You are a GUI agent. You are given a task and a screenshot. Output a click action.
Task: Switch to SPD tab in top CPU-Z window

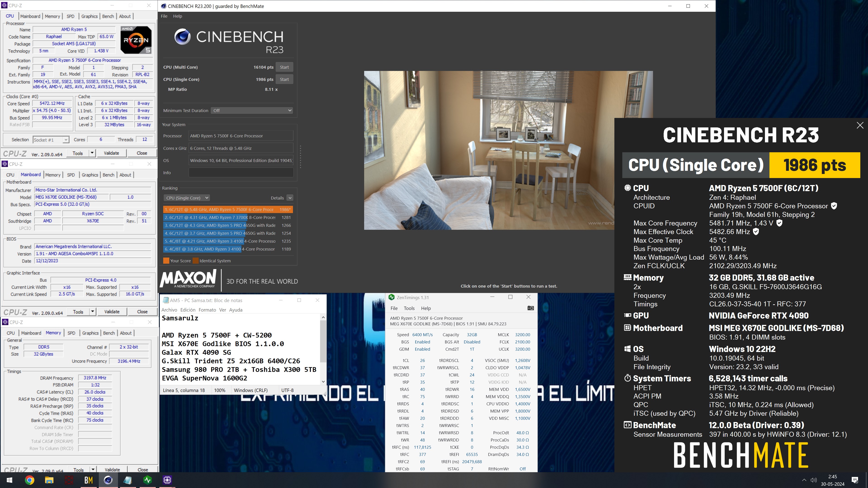tap(71, 16)
